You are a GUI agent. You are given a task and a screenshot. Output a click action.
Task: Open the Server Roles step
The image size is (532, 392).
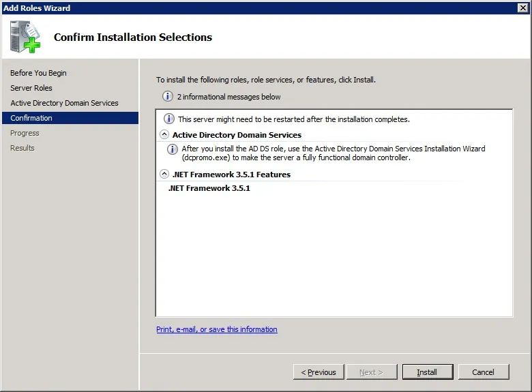click(31, 88)
